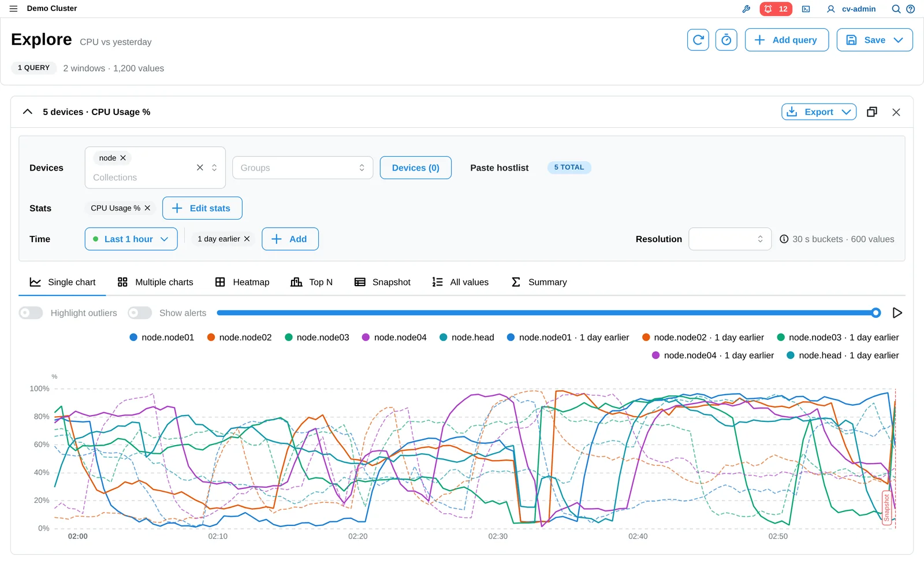Toggle node.head series in legend
This screenshot has width=924, height=578.
tap(467, 338)
